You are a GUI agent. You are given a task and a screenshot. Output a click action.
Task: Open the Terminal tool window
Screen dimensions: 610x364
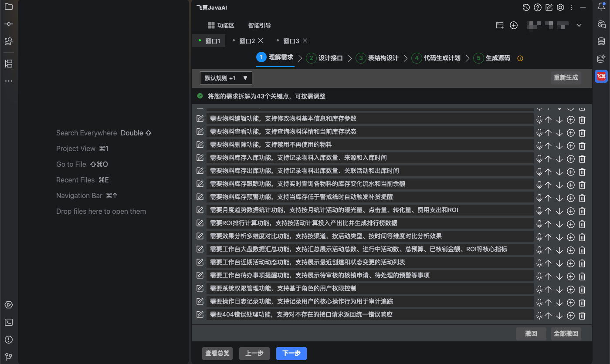tap(8, 322)
